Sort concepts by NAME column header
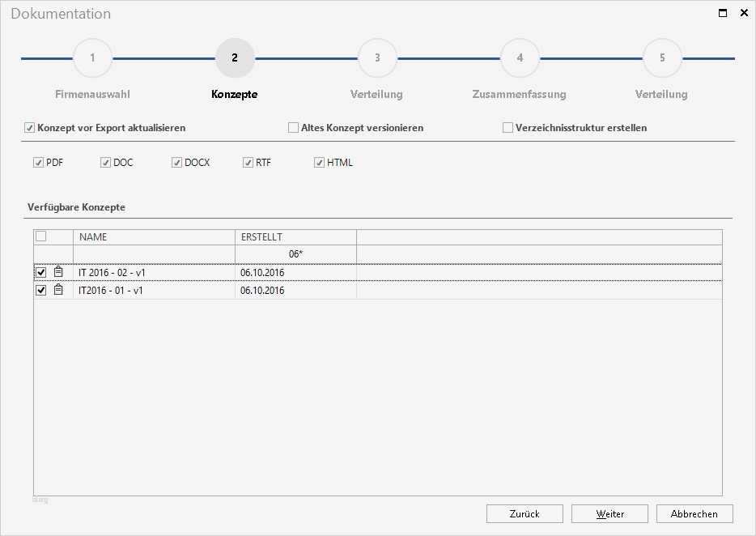756x536 pixels. click(x=154, y=237)
